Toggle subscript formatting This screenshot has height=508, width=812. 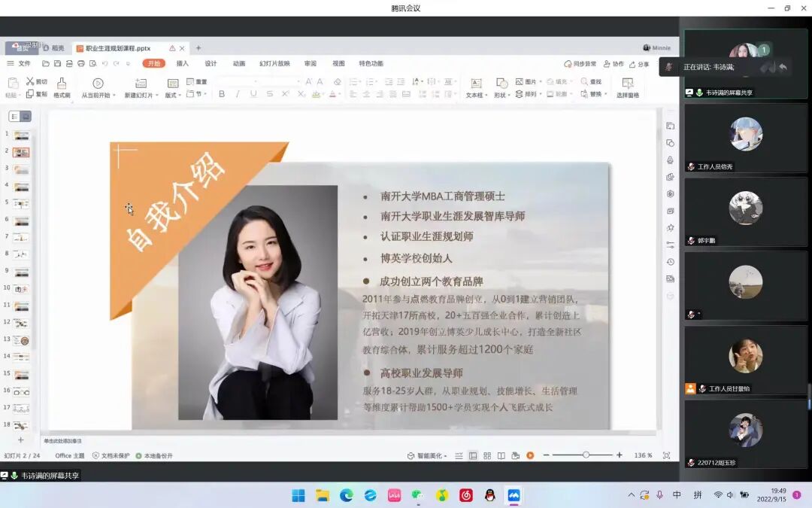(301, 94)
